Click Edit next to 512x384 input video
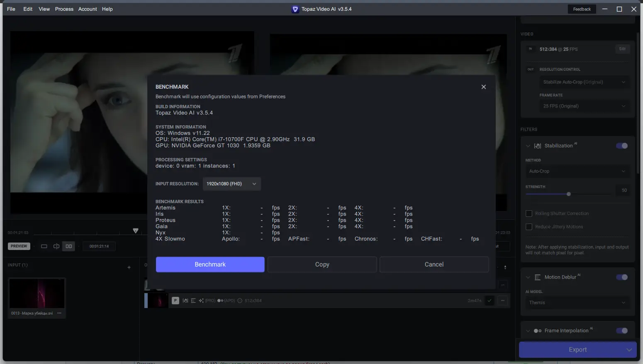The width and height of the screenshot is (643, 364). [622, 49]
